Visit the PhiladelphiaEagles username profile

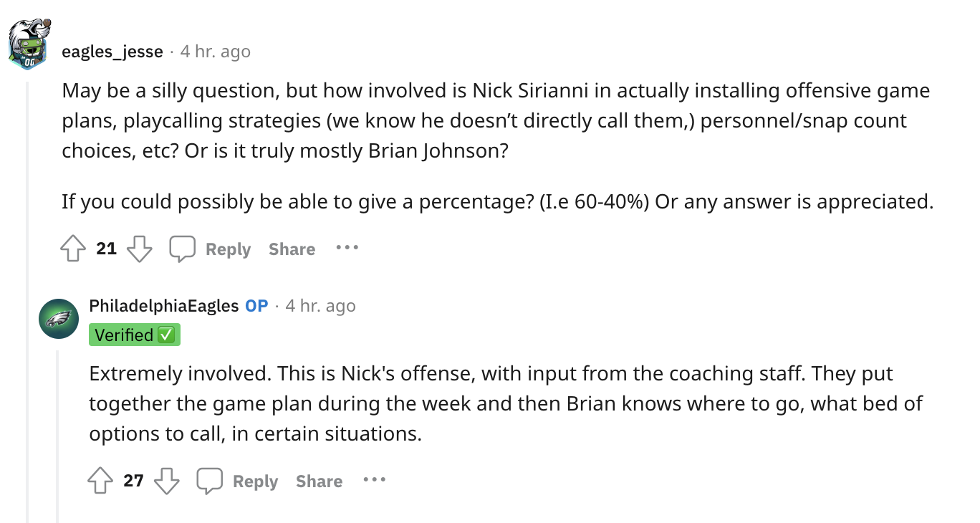tap(163, 306)
